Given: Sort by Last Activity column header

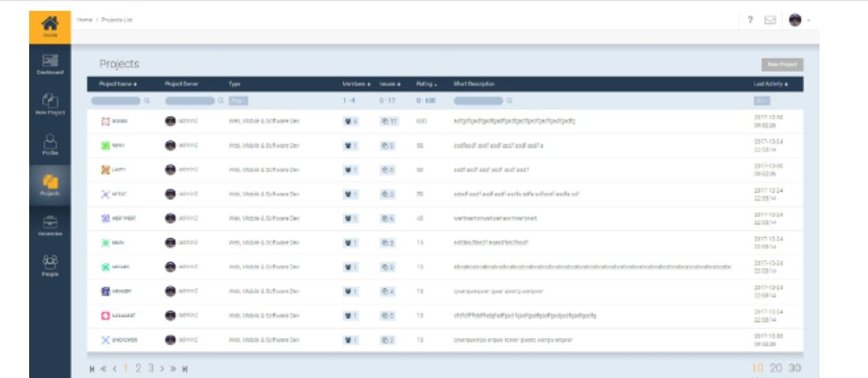Looking at the screenshot, I should pos(771,84).
